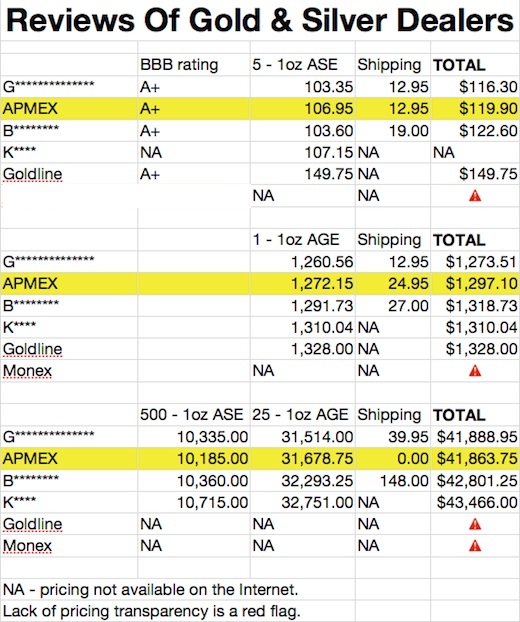Click the red warning icon in Monex AGE row
520x622 pixels.
475,371
